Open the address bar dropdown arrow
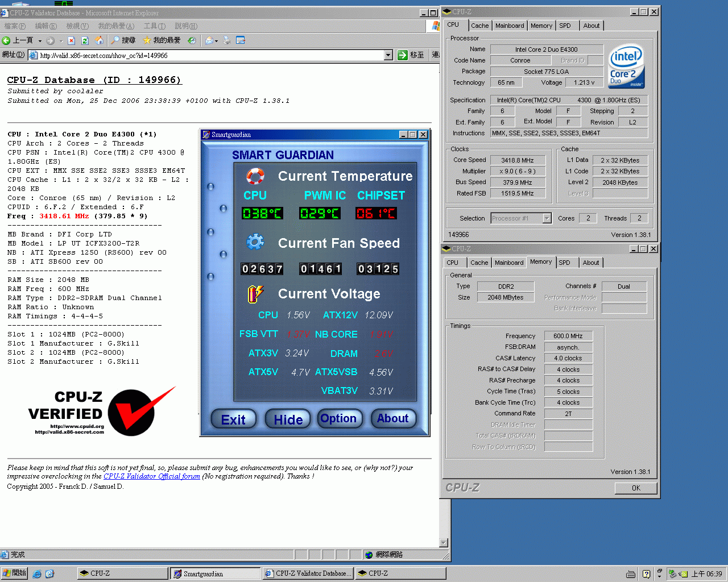This screenshot has height=582, width=728. click(x=388, y=55)
